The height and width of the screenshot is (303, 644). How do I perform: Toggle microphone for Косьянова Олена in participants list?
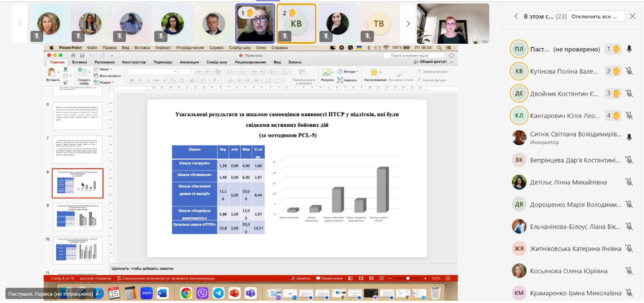point(629,271)
